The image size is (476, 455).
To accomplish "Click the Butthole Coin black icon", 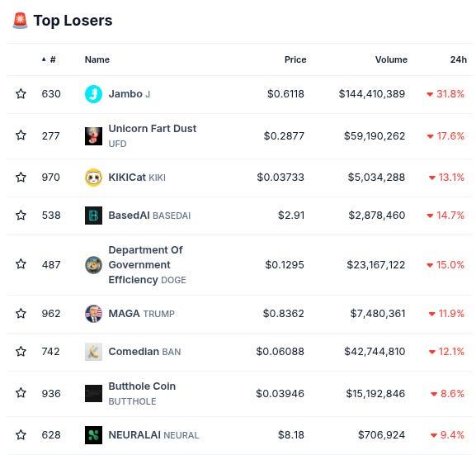I will pos(93,394).
